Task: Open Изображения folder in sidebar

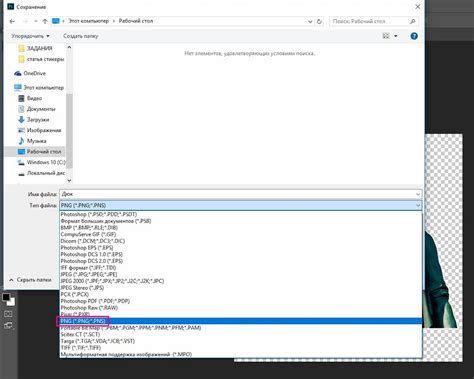Action: click(x=39, y=130)
